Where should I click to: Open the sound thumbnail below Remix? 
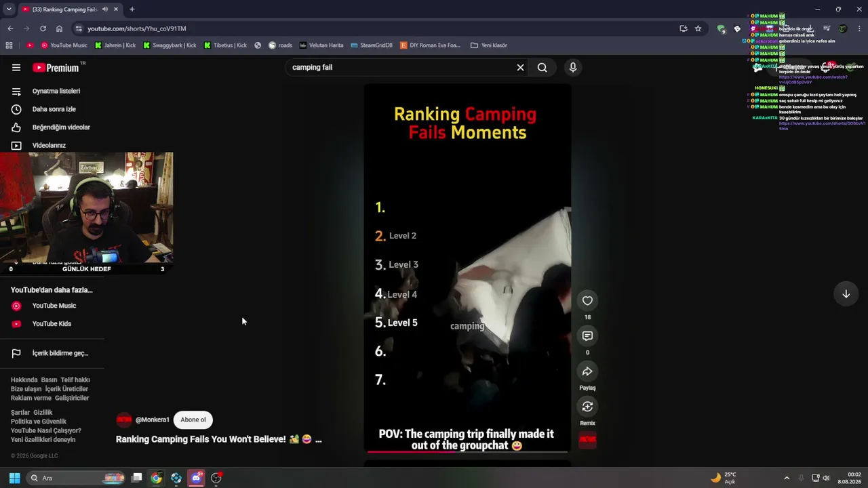click(587, 439)
